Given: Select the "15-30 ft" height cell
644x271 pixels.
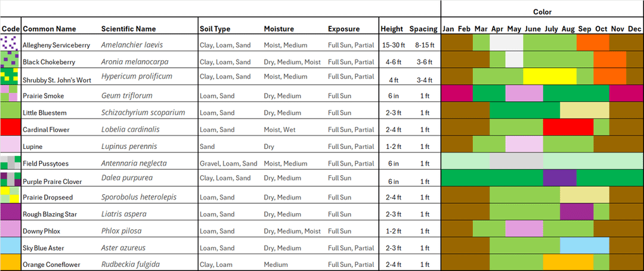Looking at the screenshot, I should (x=394, y=45).
